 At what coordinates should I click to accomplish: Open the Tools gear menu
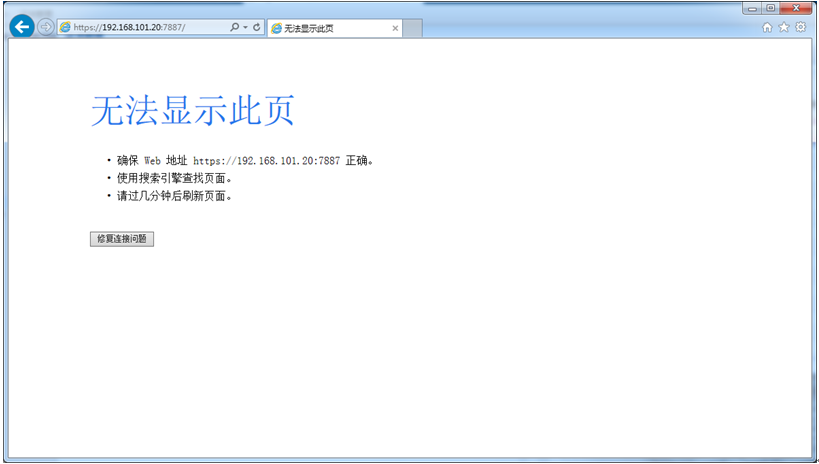coord(800,27)
